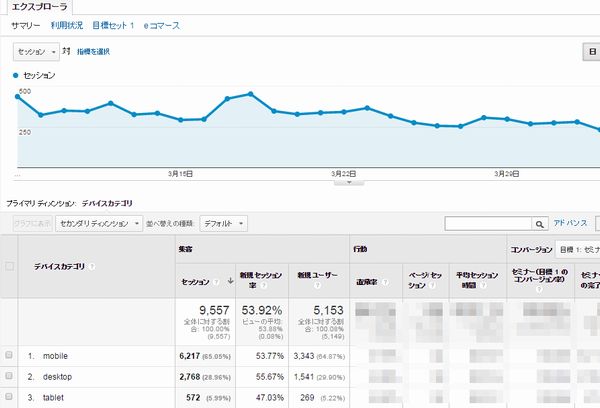Sort by the セッション column header

195,282
